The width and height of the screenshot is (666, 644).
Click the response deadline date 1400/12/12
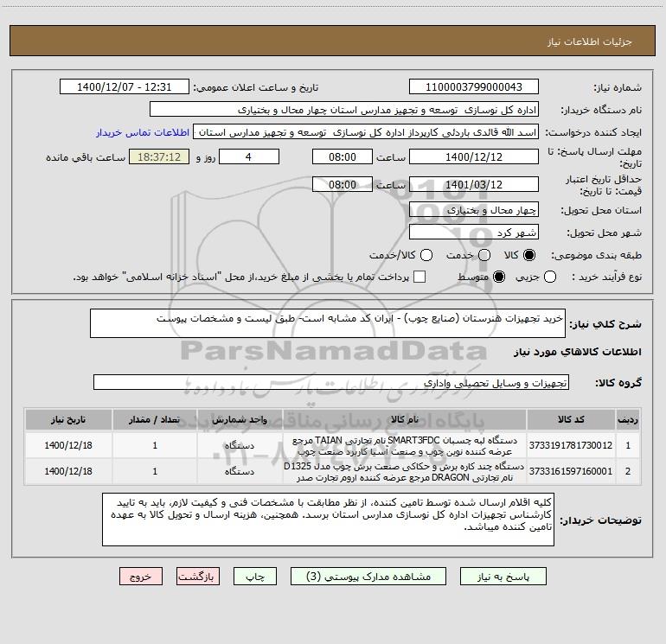tap(474, 156)
